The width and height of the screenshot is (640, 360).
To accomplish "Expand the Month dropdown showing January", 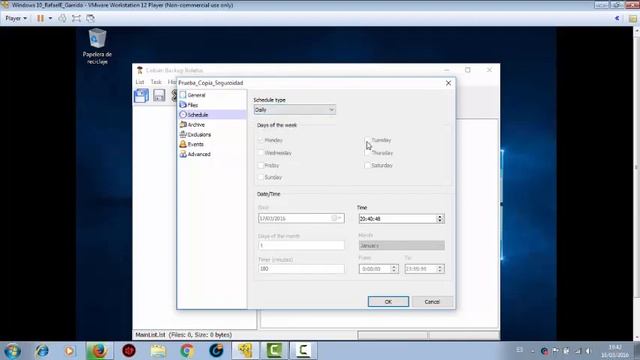I will coord(402,245).
